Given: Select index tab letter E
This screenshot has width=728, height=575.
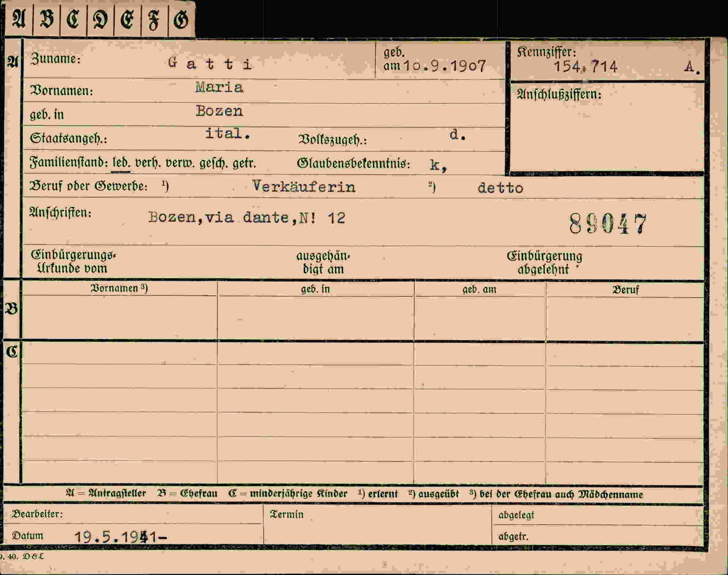Looking at the screenshot, I should (x=127, y=19).
